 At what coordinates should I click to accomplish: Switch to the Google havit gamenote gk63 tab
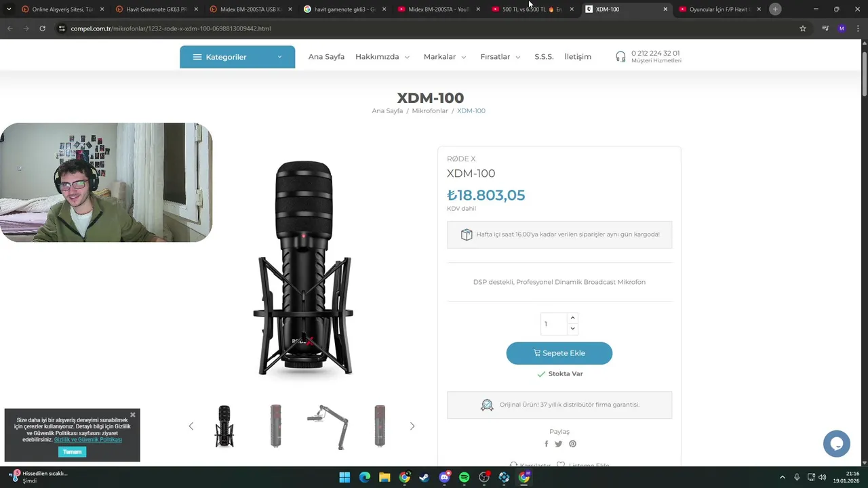coord(344,9)
